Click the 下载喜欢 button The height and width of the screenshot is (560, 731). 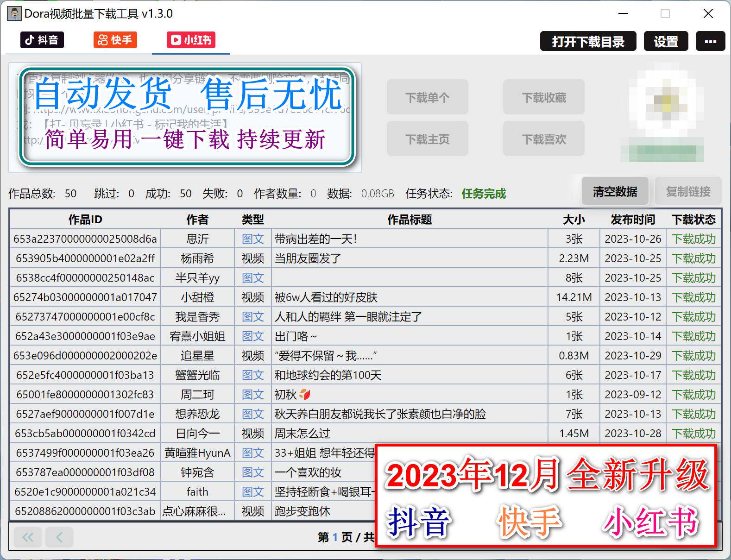544,139
